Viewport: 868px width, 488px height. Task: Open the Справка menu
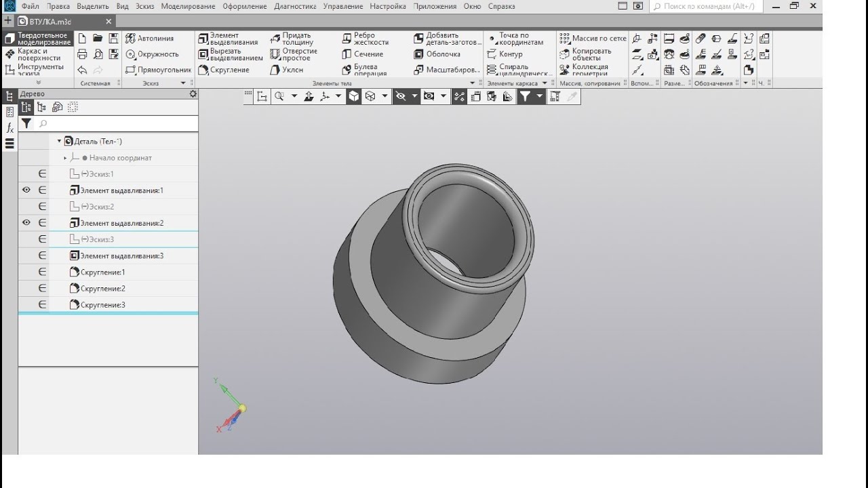[x=501, y=6]
